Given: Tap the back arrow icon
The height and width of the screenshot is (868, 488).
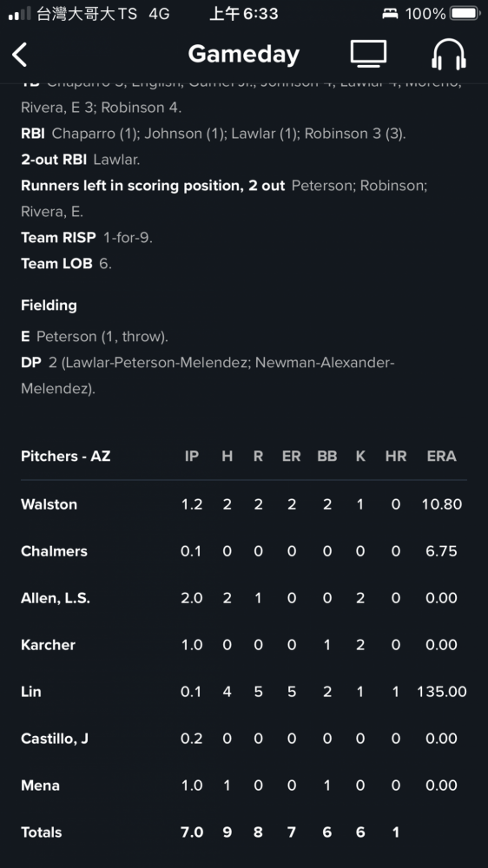Looking at the screenshot, I should [x=20, y=55].
